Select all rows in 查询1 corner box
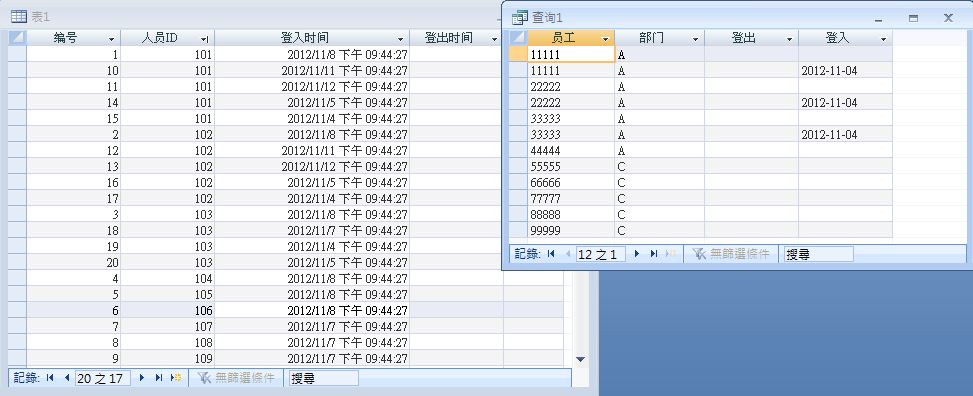Image resolution: width=973 pixels, height=396 pixels. click(518, 38)
